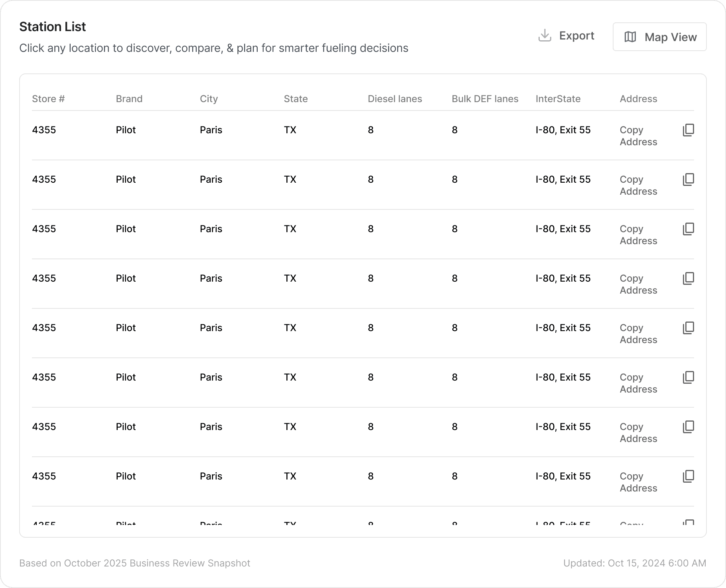Viewport: 726px width, 588px height.
Task: Click the map icon in the Map View button
Action: click(x=630, y=37)
